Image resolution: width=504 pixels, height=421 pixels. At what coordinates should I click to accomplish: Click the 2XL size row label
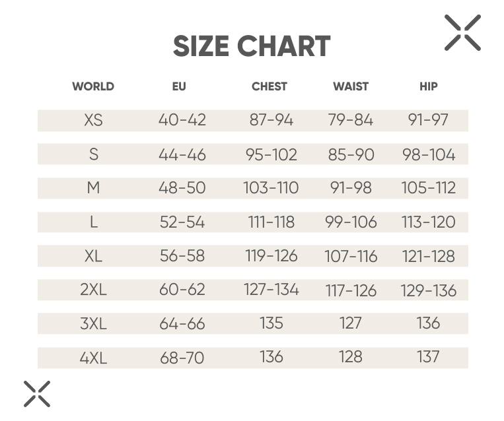pos(93,290)
